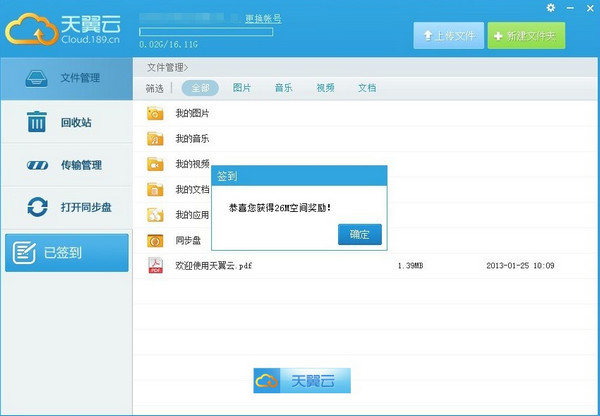Image resolution: width=600 pixels, height=416 pixels.
Task: Show only 视频 files
Action: click(326, 88)
